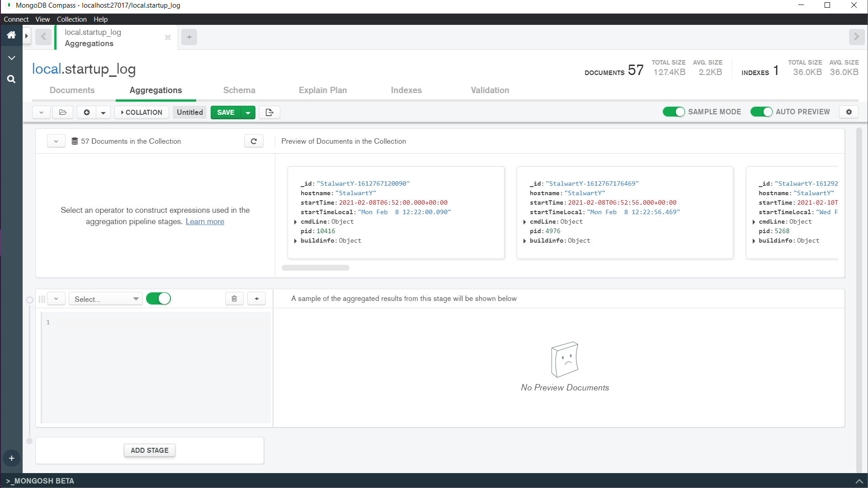Navigate to next tab with right arrow
This screenshot has width=868, height=488.
[x=856, y=37]
